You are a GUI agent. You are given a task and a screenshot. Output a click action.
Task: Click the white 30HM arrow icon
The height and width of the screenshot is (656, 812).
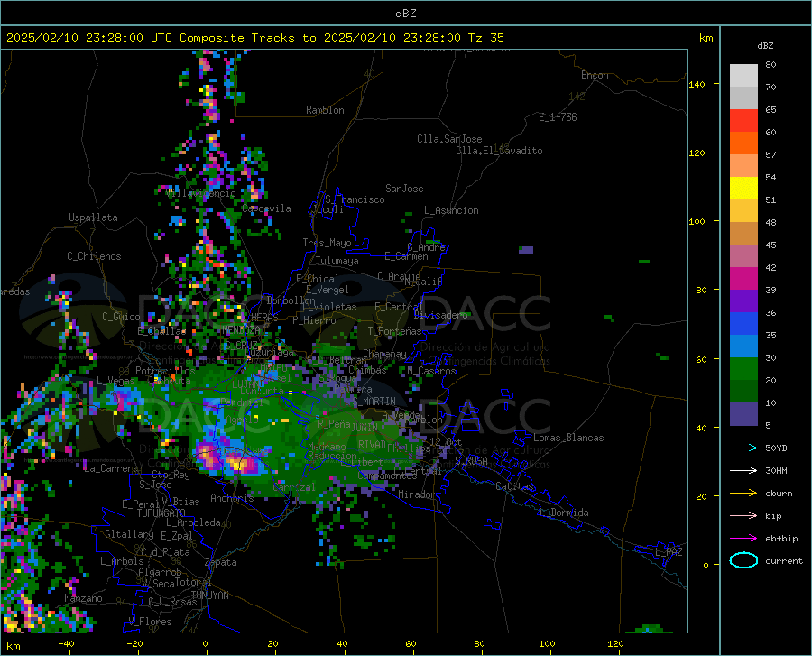click(743, 470)
